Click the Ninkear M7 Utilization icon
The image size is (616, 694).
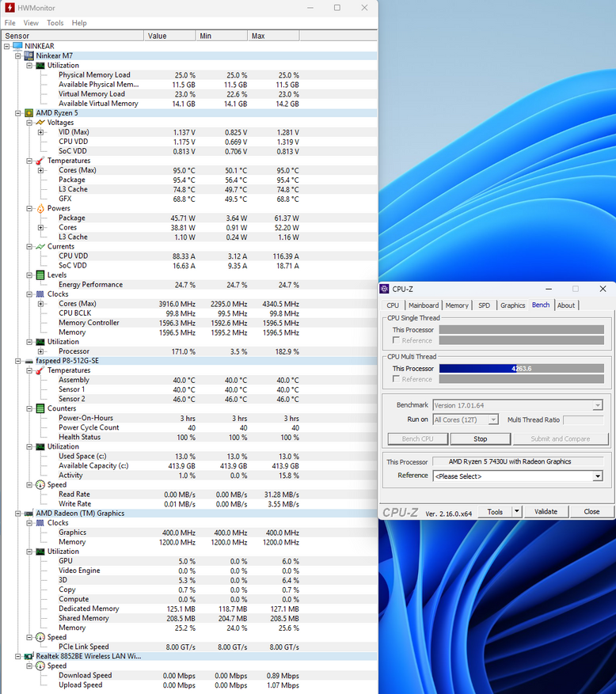(40, 66)
